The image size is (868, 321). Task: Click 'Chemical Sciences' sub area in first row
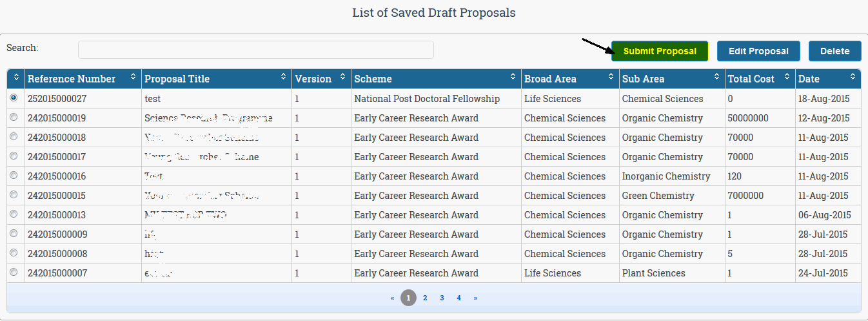(662, 99)
